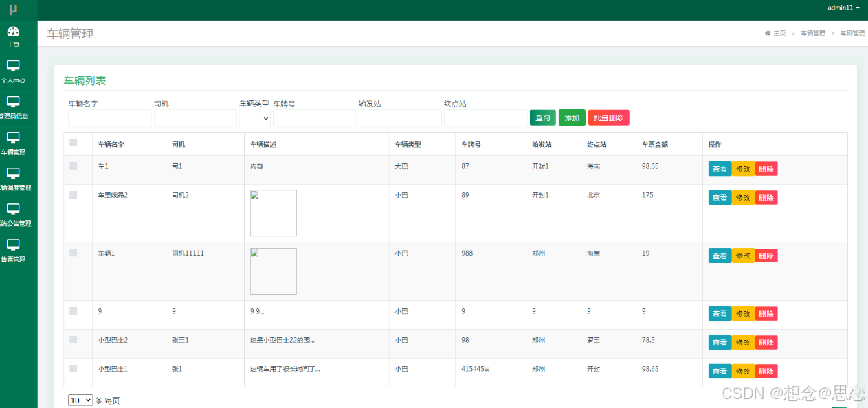The height and width of the screenshot is (408, 868).
Task: Open the admin11 user menu
Action: (843, 8)
